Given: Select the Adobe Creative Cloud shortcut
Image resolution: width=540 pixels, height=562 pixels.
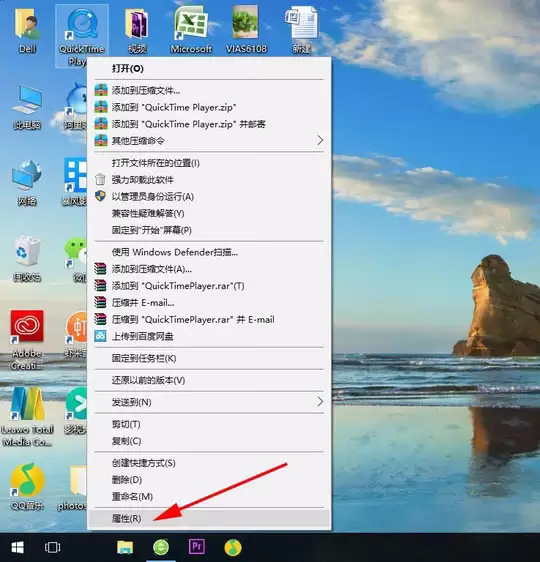Looking at the screenshot, I should (27, 340).
